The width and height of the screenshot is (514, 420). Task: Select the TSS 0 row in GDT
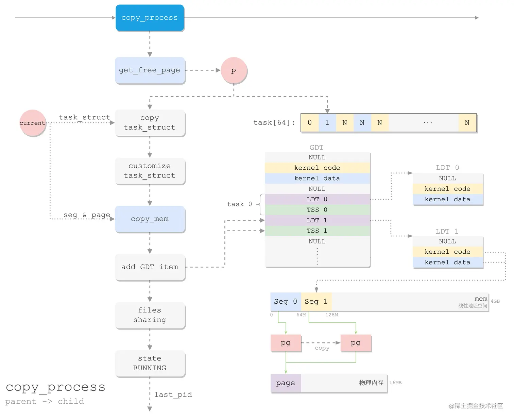tap(317, 210)
